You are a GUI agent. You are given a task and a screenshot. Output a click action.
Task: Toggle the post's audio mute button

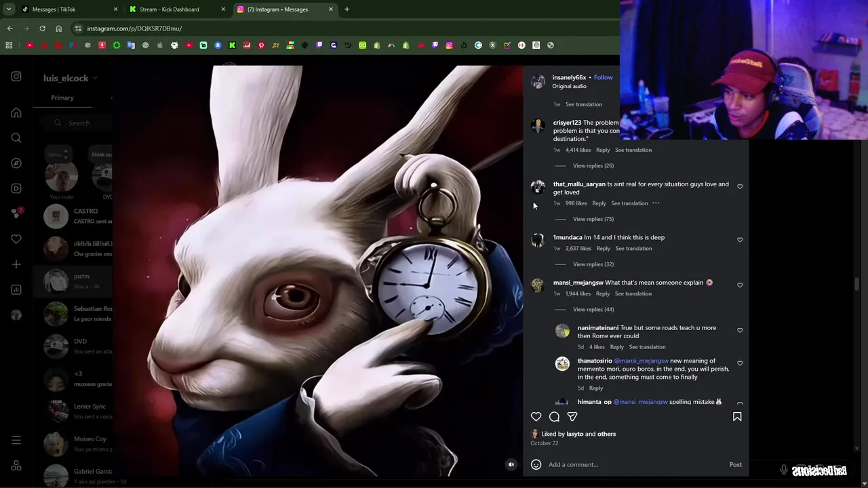[511, 464]
